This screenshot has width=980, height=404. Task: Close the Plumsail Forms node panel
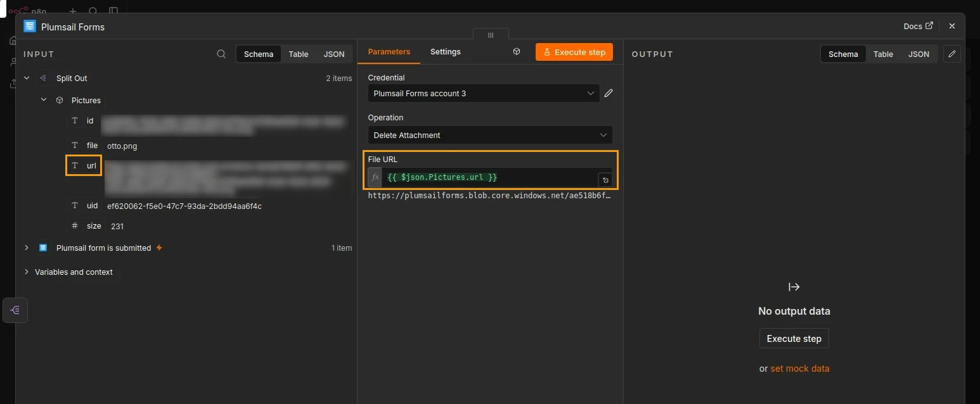click(x=951, y=26)
